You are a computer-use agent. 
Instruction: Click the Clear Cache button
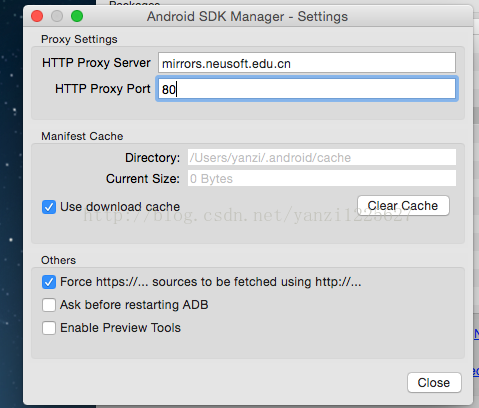[x=403, y=206]
